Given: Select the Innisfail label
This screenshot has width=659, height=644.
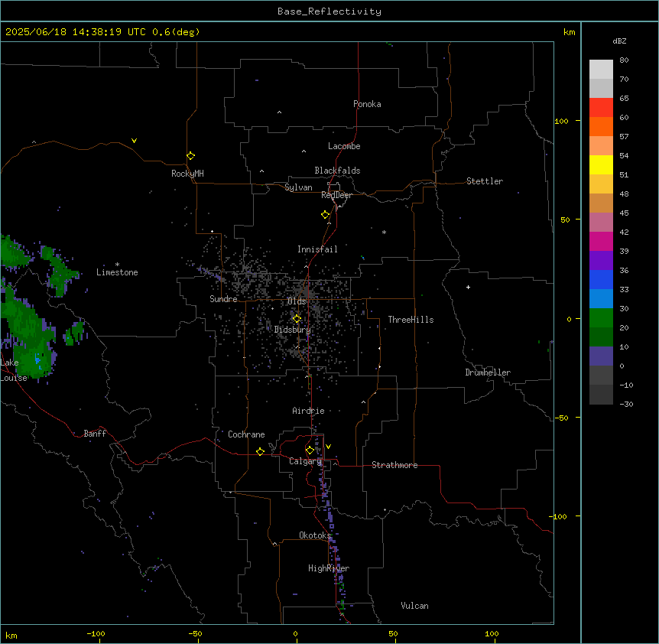Looking at the screenshot, I should tap(317, 249).
